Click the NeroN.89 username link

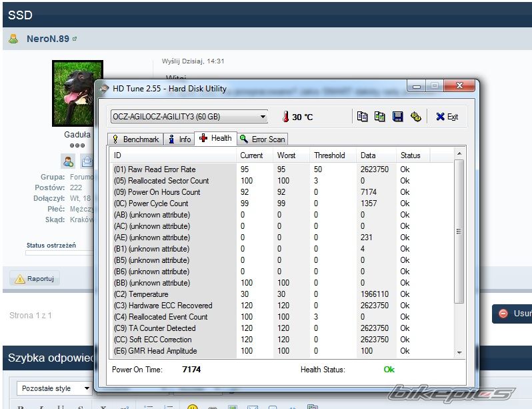(x=47, y=39)
